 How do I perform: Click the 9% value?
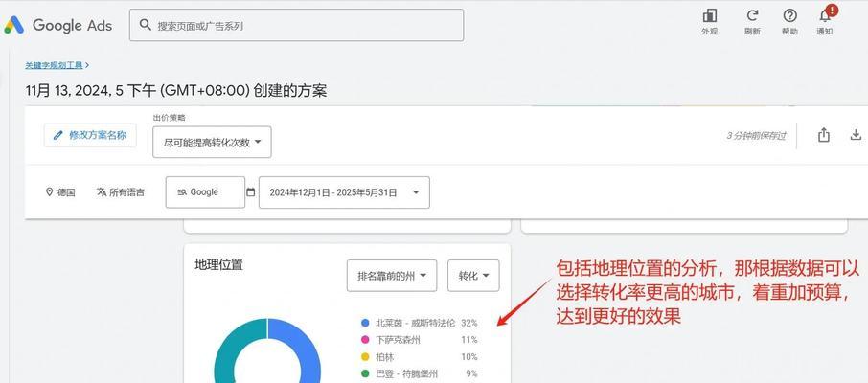click(x=471, y=374)
